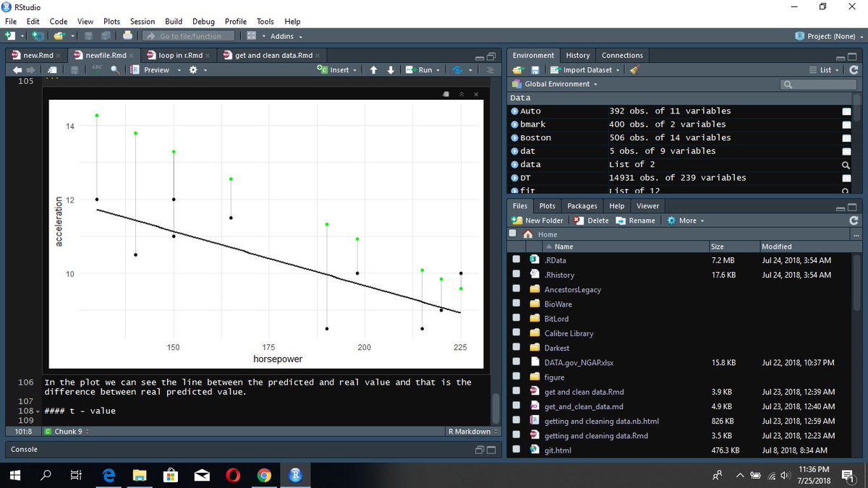The image size is (868, 488).
Task: Switch to the Packages tab
Action: [582, 206]
